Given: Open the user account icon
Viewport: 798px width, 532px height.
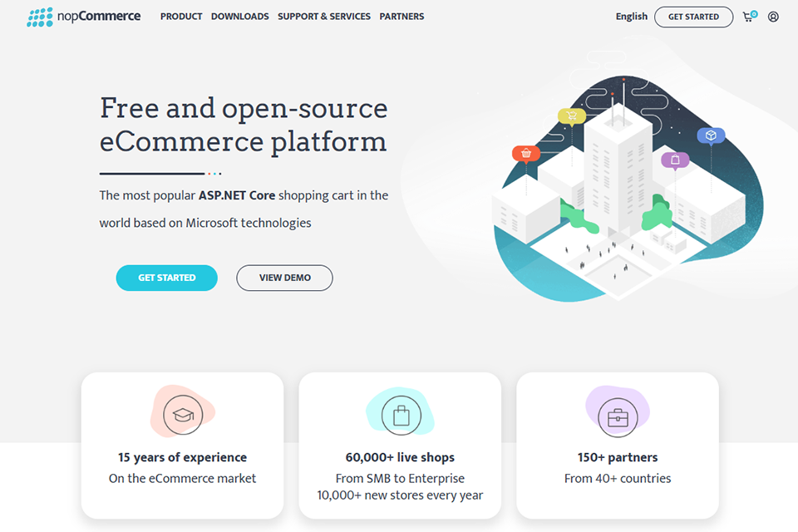Looking at the screenshot, I should coord(773,17).
